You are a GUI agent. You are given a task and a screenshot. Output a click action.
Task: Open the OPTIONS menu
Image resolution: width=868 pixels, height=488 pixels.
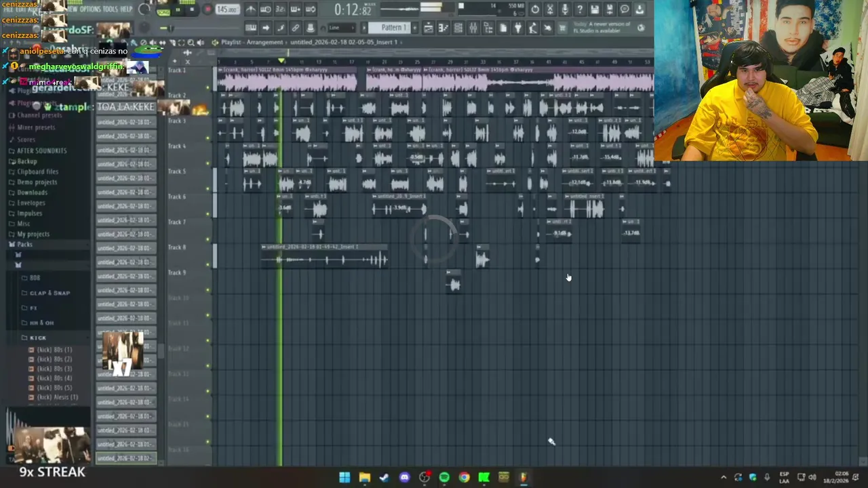pyautogui.click(x=90, y=9)
